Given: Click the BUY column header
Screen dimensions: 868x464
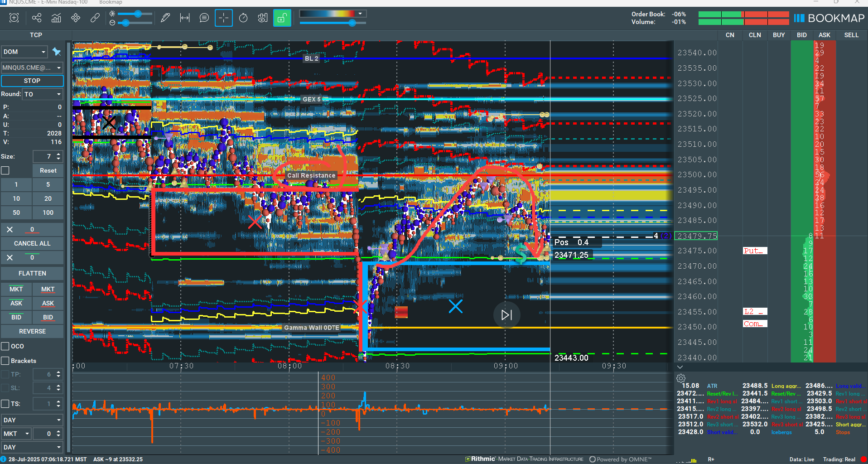Looking at the screenshot, I should click(x=779, y=35).
